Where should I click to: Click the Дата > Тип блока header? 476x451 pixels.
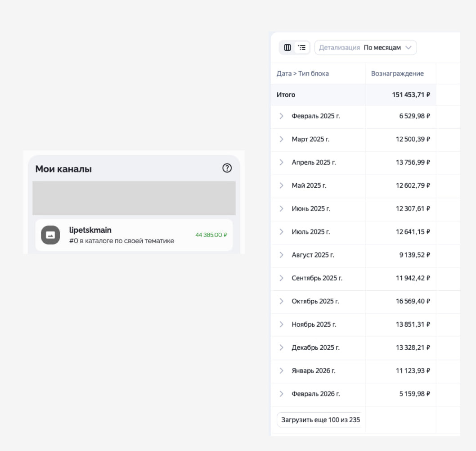(302, 73)
